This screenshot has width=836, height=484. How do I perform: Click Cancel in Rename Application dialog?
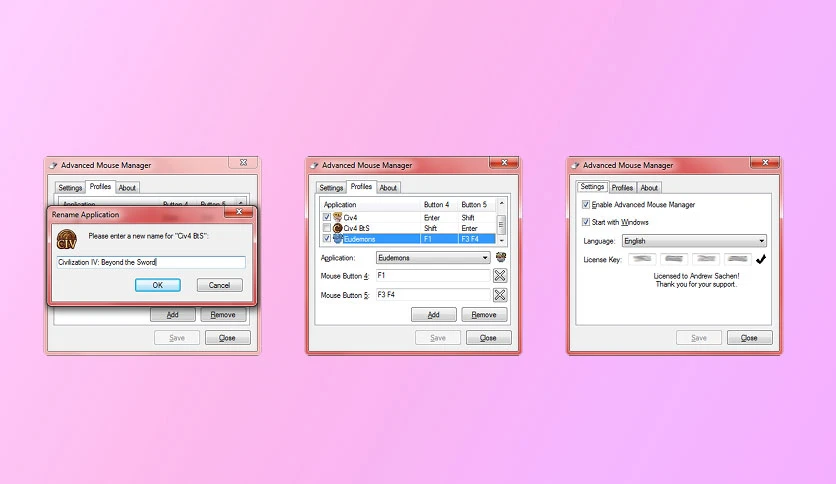[219, 285]
